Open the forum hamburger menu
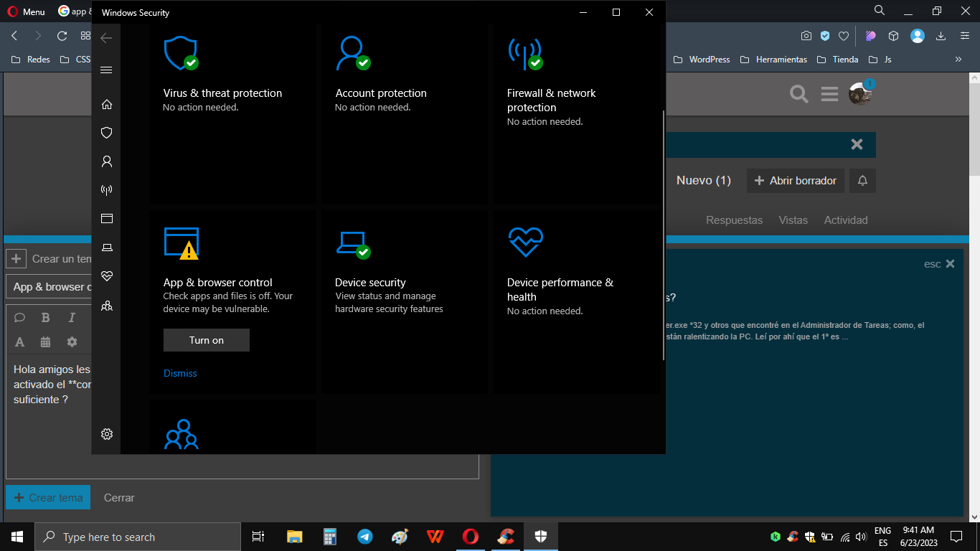This screenshot has width=980, height=551. (x=829, y=94)
